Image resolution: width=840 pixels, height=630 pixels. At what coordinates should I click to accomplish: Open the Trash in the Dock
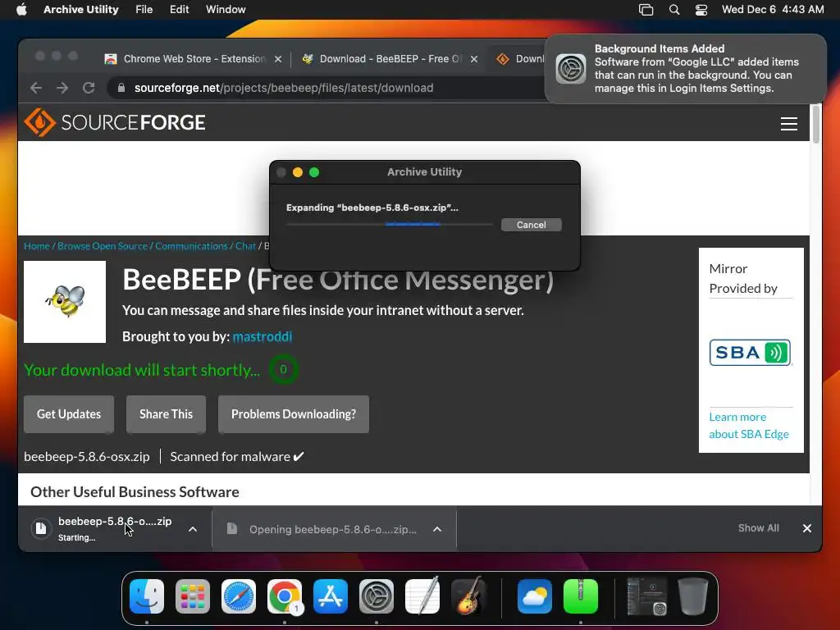[692, 596]
